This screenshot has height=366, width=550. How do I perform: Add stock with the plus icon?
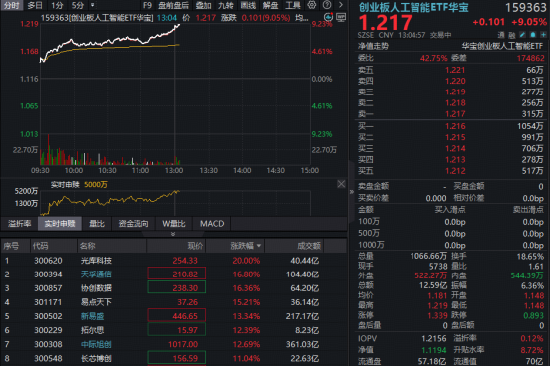(x=543, y=35)
